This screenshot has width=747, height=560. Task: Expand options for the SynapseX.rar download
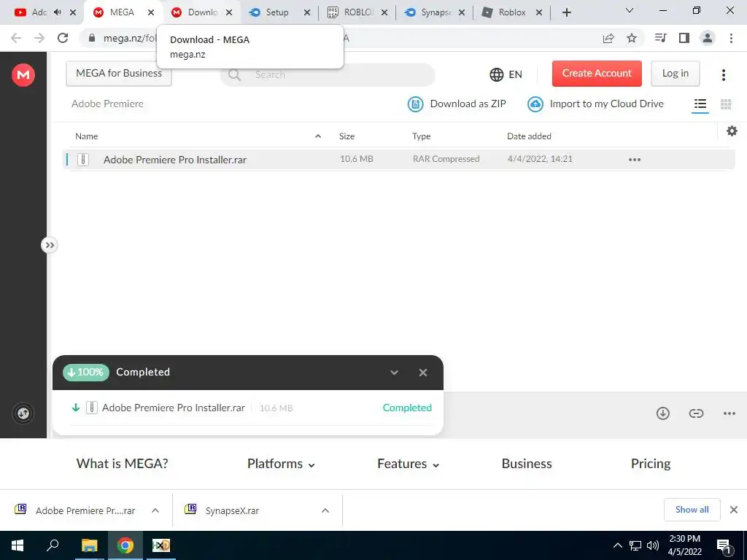325,510
